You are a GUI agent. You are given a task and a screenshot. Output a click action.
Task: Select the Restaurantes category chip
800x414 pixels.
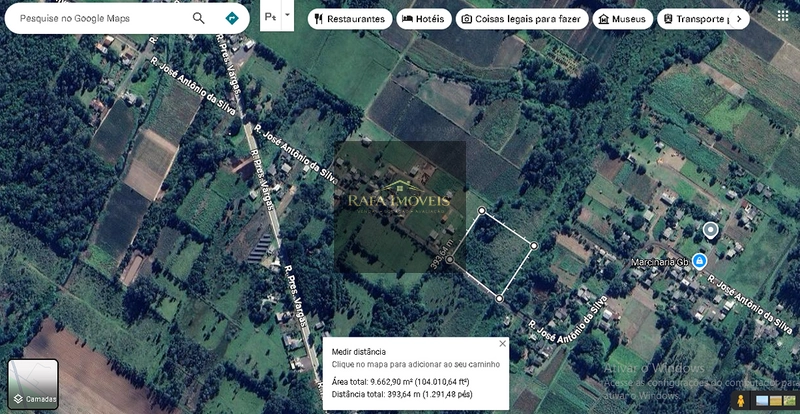349,19
